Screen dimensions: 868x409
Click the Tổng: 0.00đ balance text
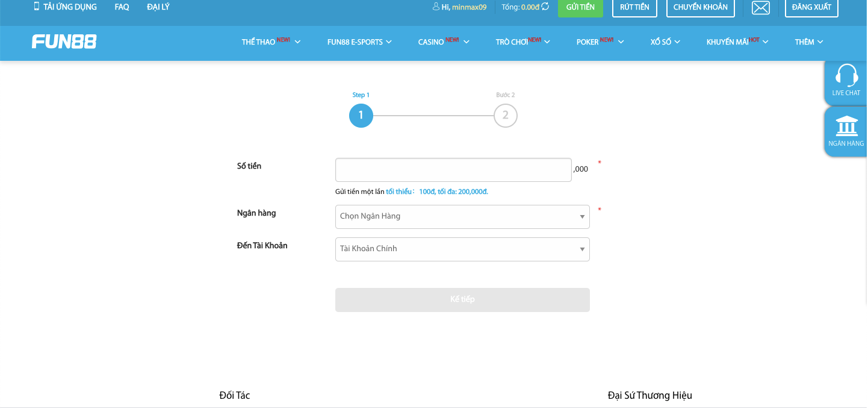(x=521, y=7)
